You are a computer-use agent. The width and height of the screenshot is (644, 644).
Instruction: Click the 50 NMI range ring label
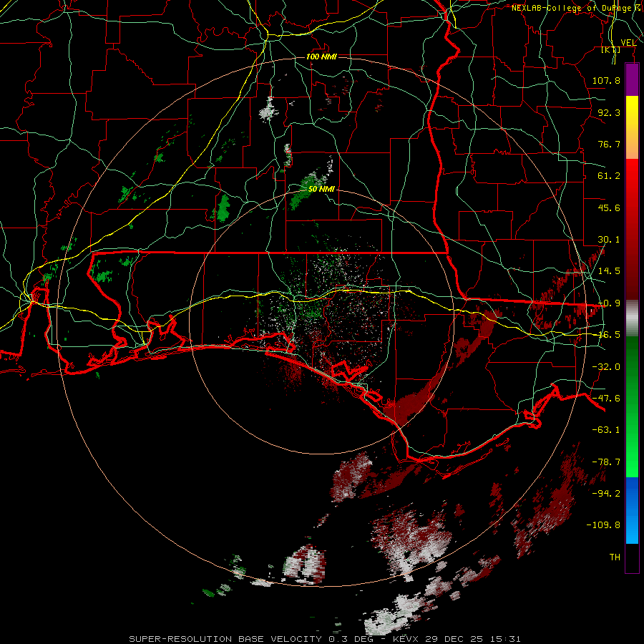tap(321, 189)
